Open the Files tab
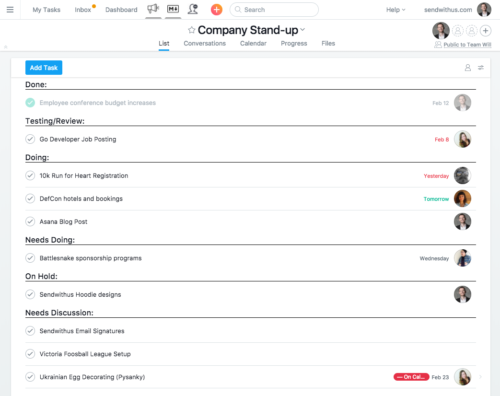 [328, 43]
